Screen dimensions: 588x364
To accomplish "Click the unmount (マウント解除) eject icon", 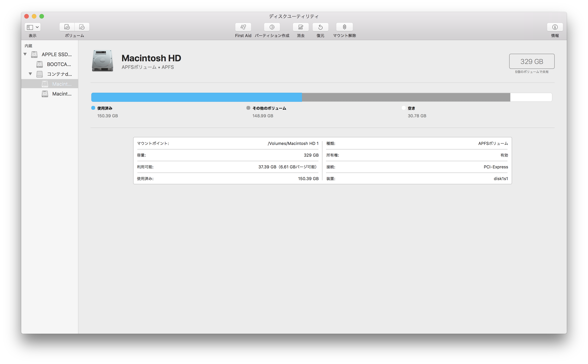I will [344, 27].
